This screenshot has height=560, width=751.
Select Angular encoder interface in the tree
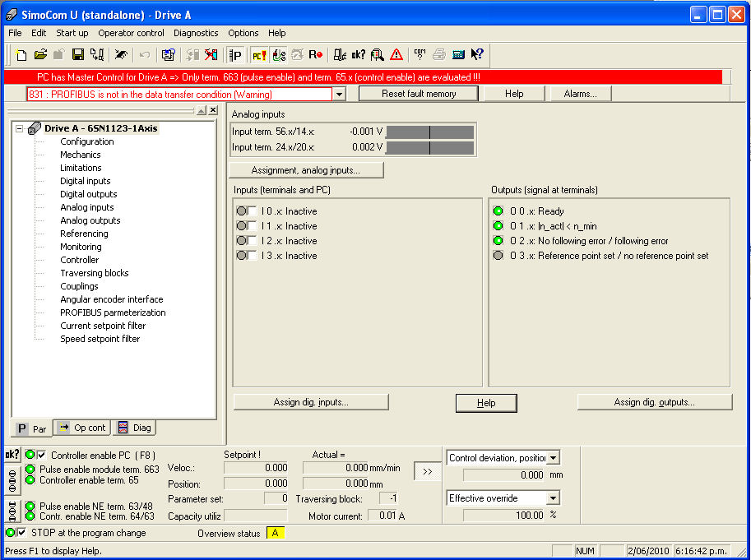point(112,299)
